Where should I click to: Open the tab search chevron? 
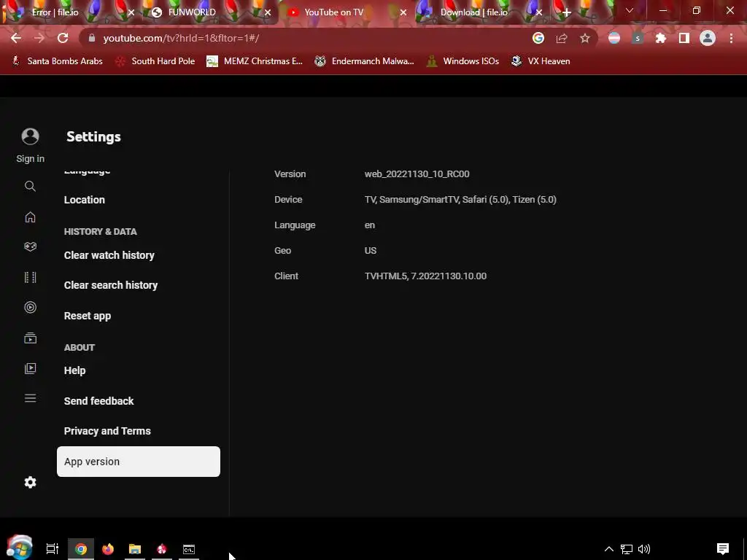(630, 10)
